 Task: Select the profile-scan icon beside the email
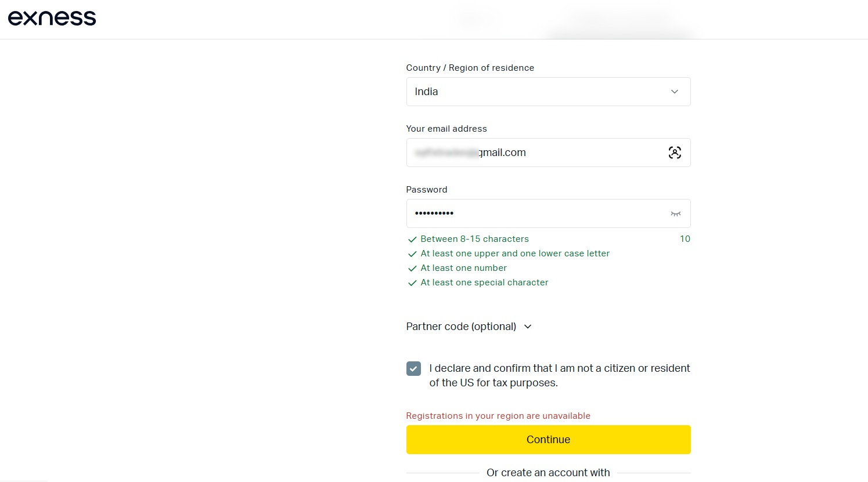[x=675, y=152]
